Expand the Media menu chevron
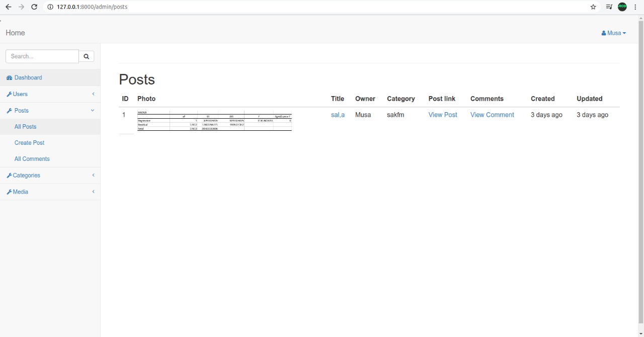644x337 pixels. pyautogui.click(x=93, y=192)
